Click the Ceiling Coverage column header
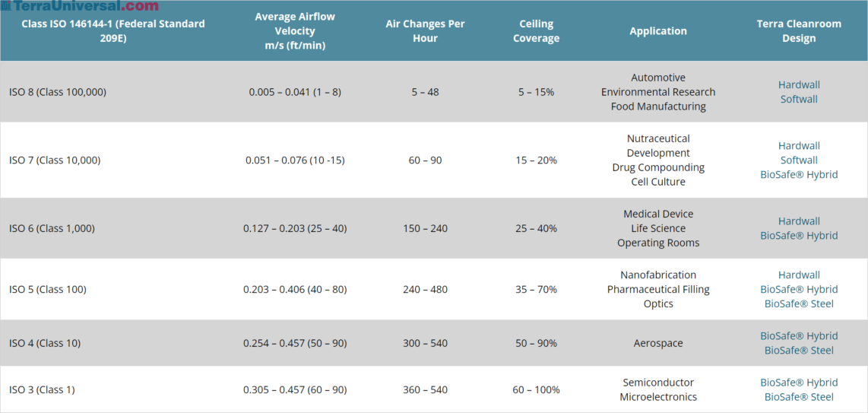 [536, 31]
